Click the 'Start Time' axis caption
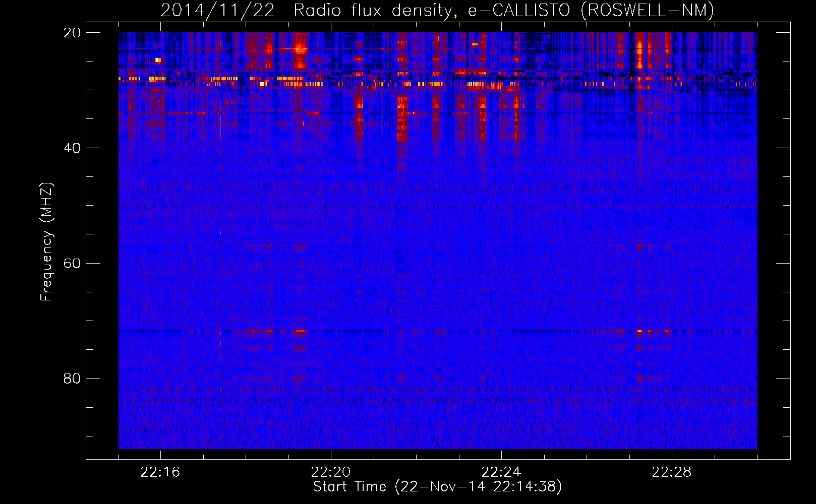The image size is (816, 504). (437, 487)
